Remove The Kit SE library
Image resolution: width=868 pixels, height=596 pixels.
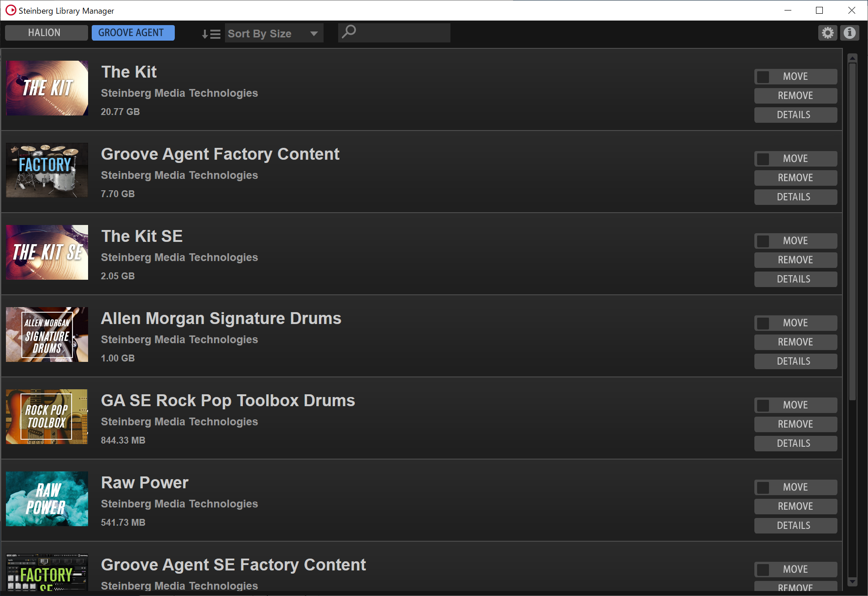[x=795, y=260]
